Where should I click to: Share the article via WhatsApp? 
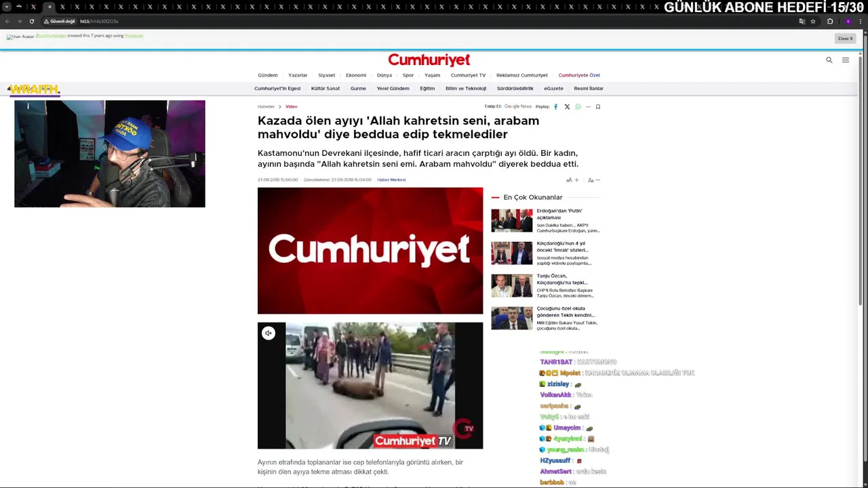[578, 106]
